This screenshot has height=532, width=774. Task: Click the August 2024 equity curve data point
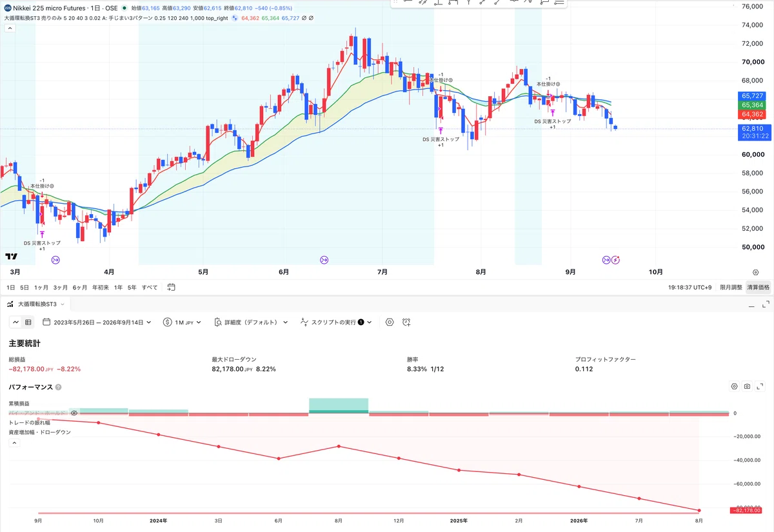(339, 446)
